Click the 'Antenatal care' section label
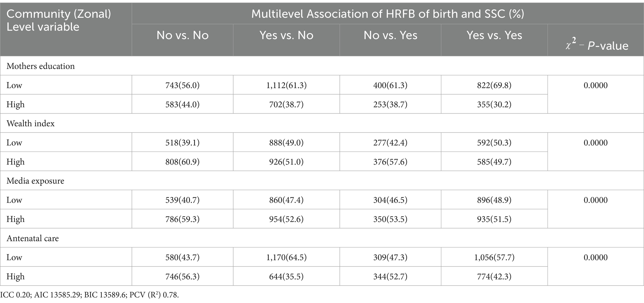Image resolution: width=644 pixels, height=303 pixels. 33,238
